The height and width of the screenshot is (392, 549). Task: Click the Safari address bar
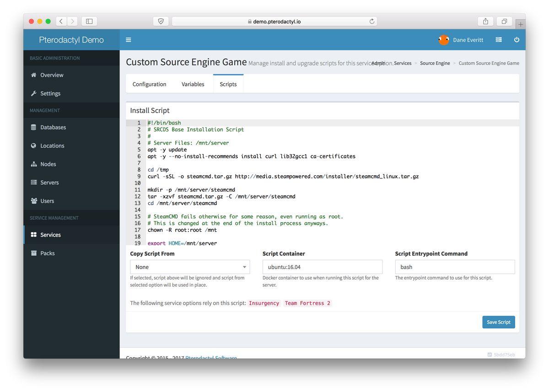coord(274,21)
